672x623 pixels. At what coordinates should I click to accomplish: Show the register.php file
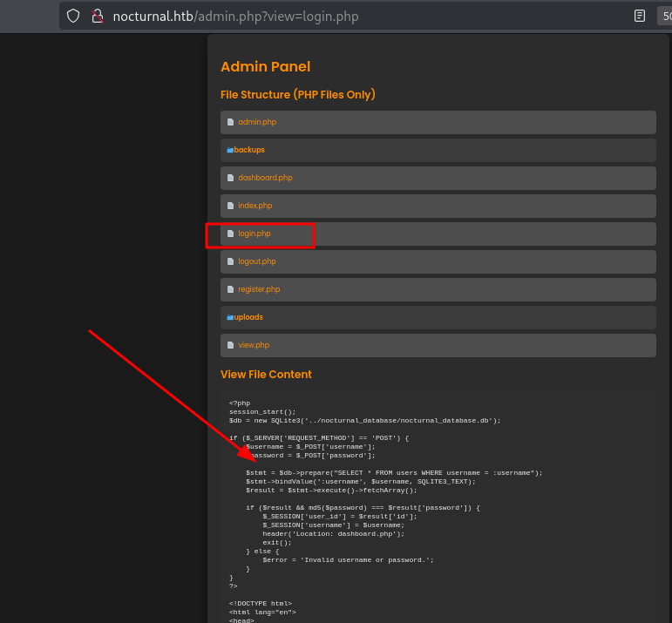[x=259, y=289]
